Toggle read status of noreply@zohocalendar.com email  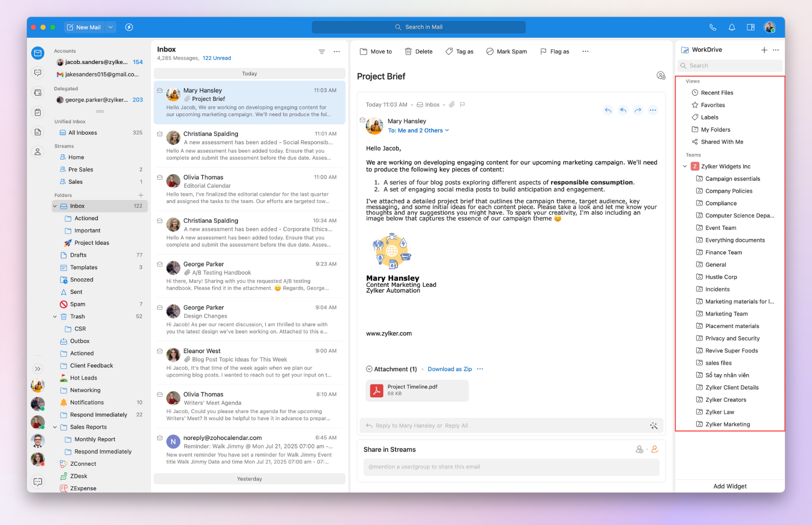click(x=160, y=438)
